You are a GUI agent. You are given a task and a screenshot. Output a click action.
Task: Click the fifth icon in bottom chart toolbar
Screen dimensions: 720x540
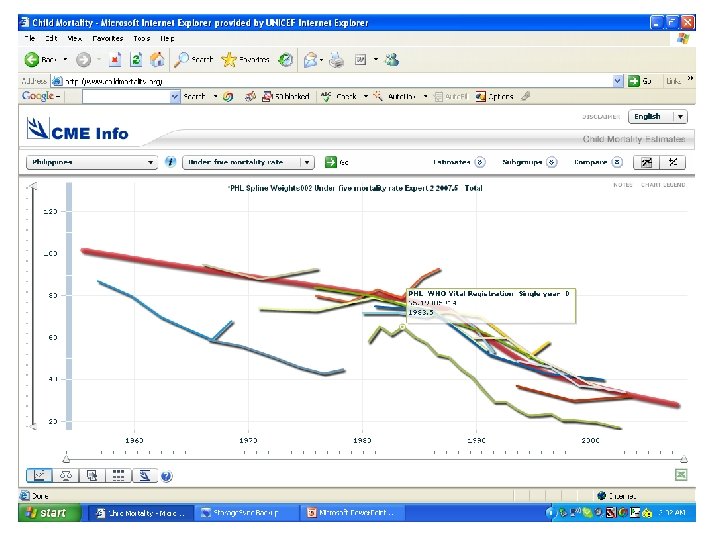tap(145, 476)
